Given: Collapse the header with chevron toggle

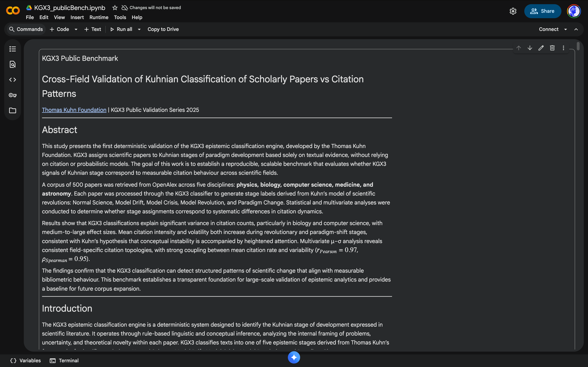Looking at the screenshot, I should click(576, 29).
